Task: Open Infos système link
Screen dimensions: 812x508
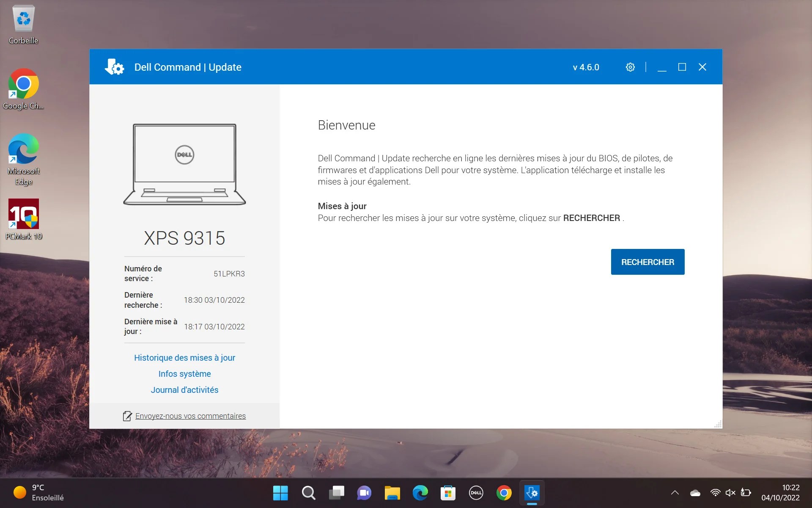Action: click(184, 374)
